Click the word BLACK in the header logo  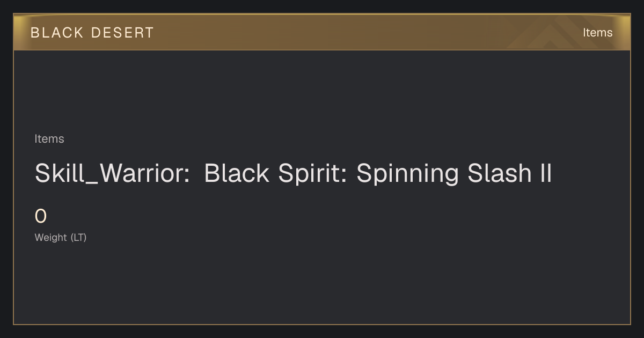pos(57,33)
